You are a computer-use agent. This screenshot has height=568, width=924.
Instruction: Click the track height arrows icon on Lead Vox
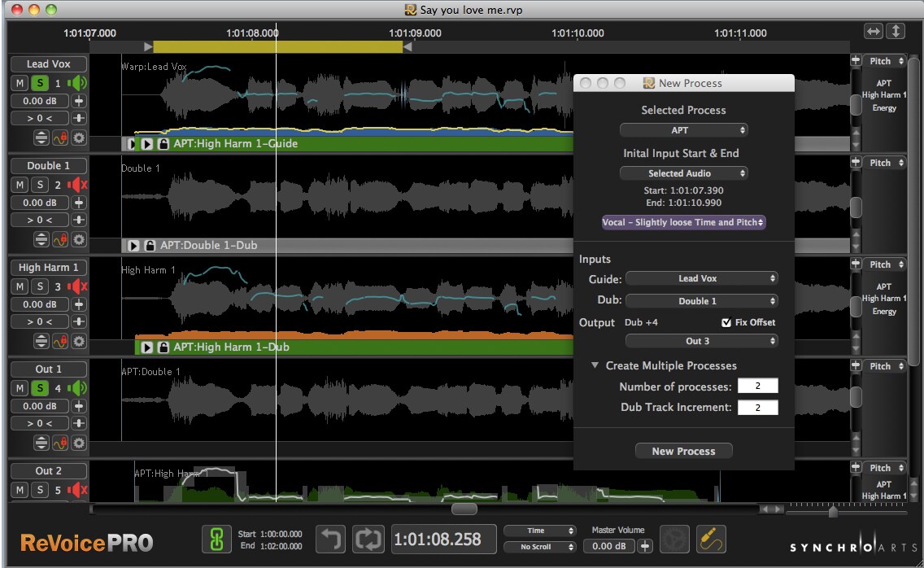(x=41, y=138)
